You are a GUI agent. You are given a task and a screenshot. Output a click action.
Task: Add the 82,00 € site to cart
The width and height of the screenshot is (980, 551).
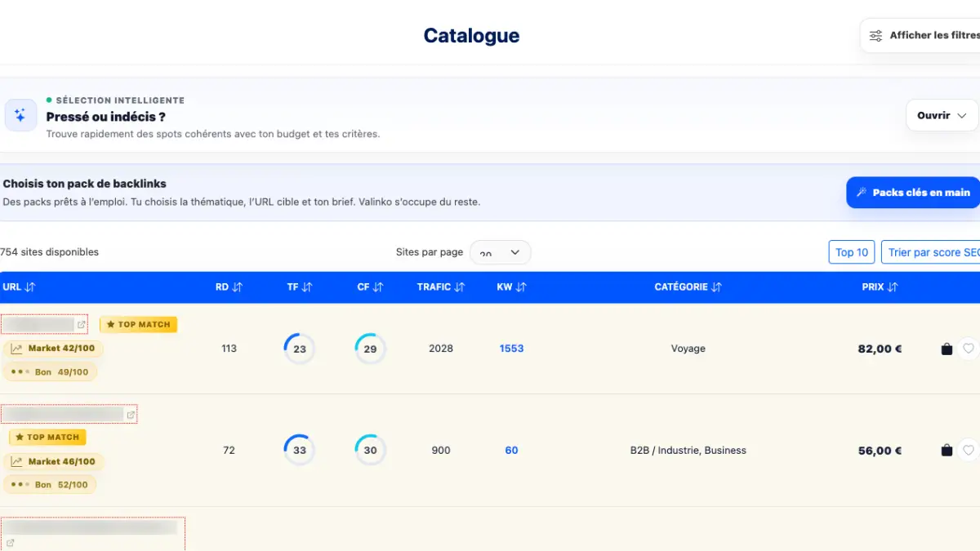(x=947, y=349)
